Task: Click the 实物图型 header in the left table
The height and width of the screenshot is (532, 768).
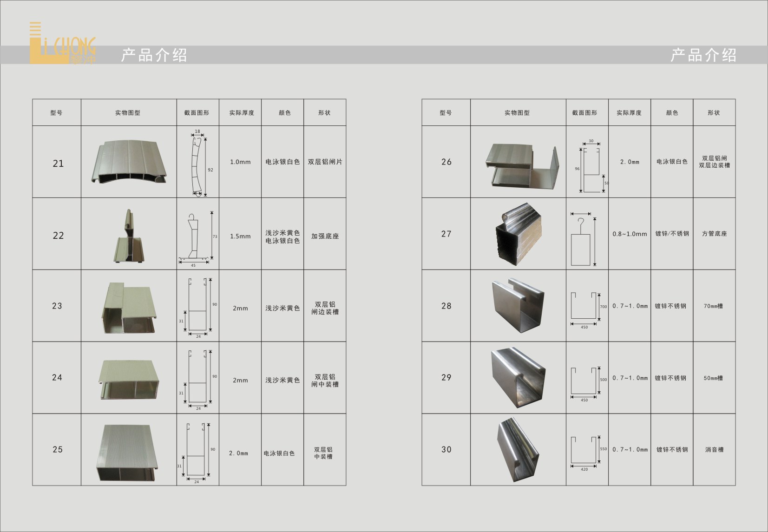Action: click(128, 112)
